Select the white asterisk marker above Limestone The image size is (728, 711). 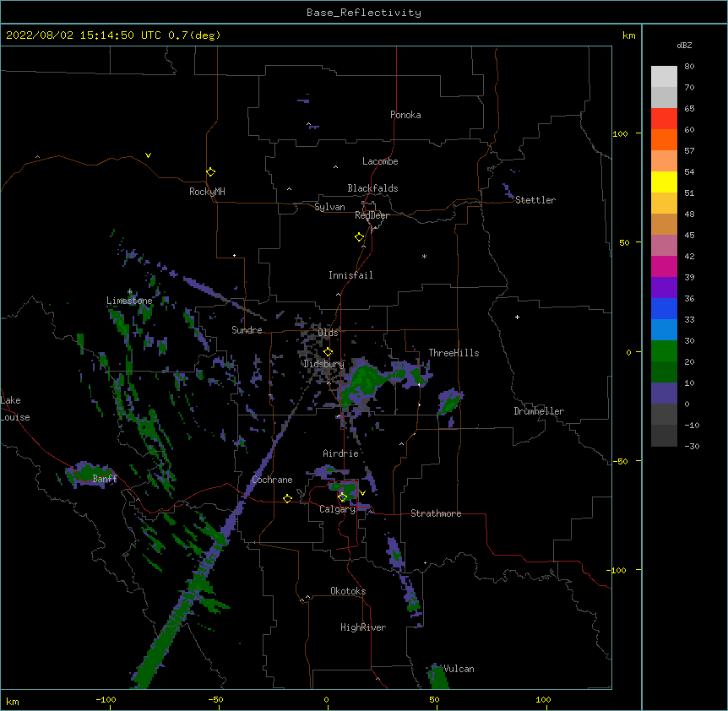[130, 292]
